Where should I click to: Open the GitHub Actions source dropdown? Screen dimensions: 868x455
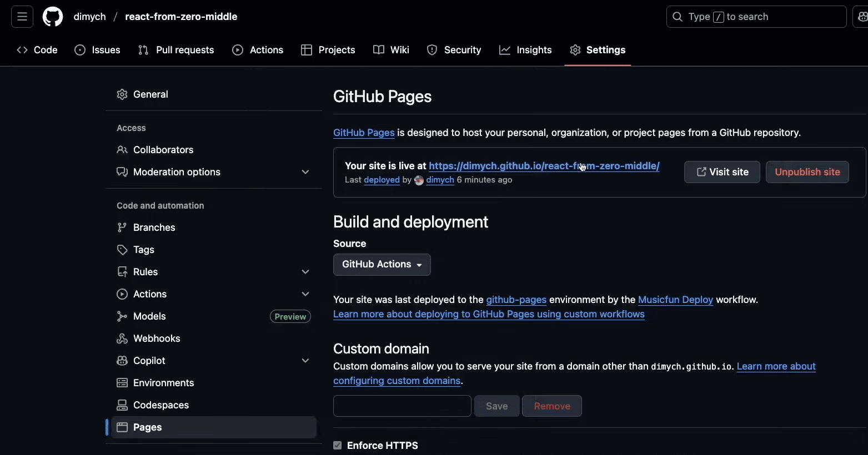point(382,265)
